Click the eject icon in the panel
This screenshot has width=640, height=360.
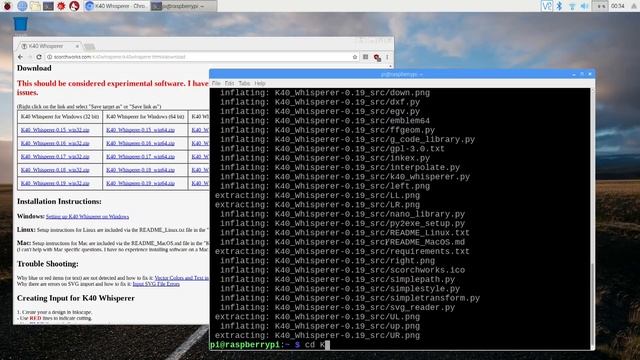633,6
